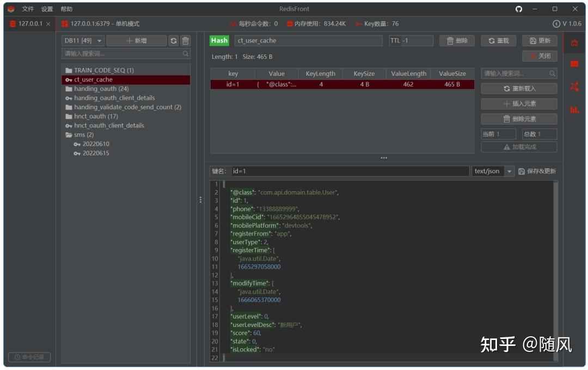Select handing_oauth_client_details key

pos(110,98)
